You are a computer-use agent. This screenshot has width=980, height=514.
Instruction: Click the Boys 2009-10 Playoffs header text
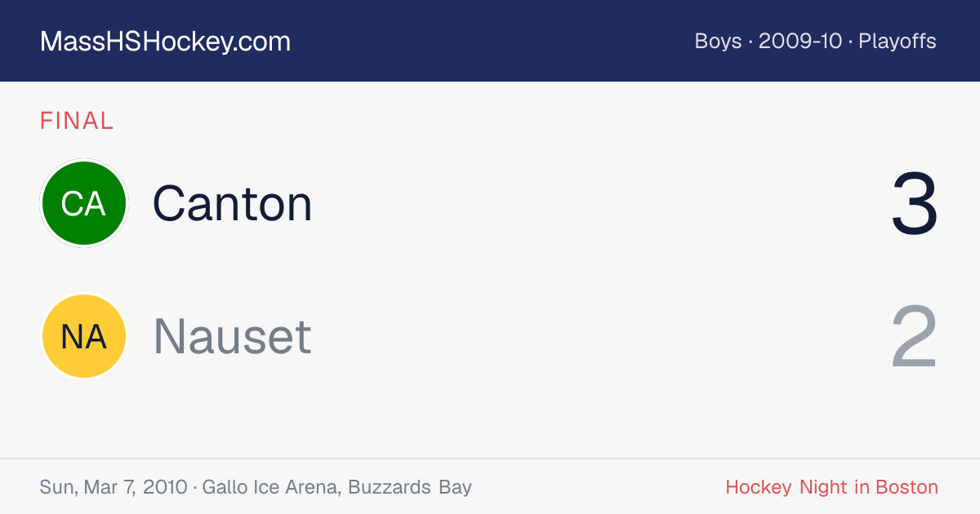point(815,41)
